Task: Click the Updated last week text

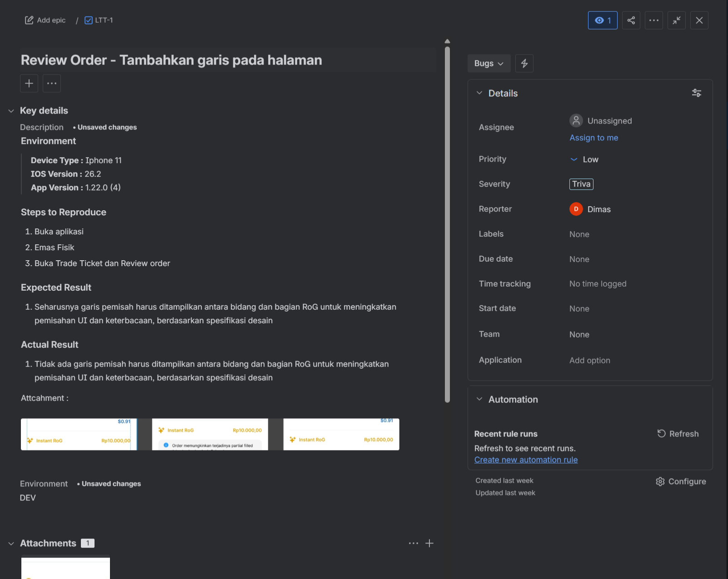Action: (x=505, y=493)
